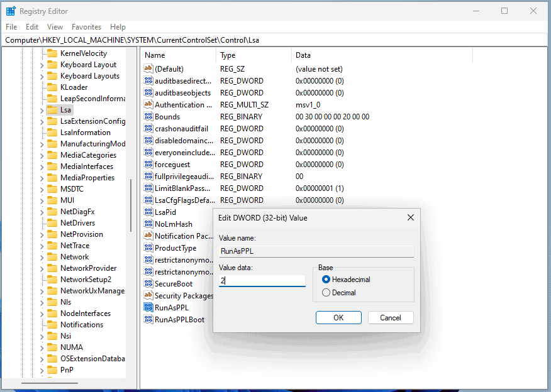Image resolution: width=551 pixels, height=392 pixels.
Task: Click the Value name field showing RunAsPPL
Action: (316, 251)
